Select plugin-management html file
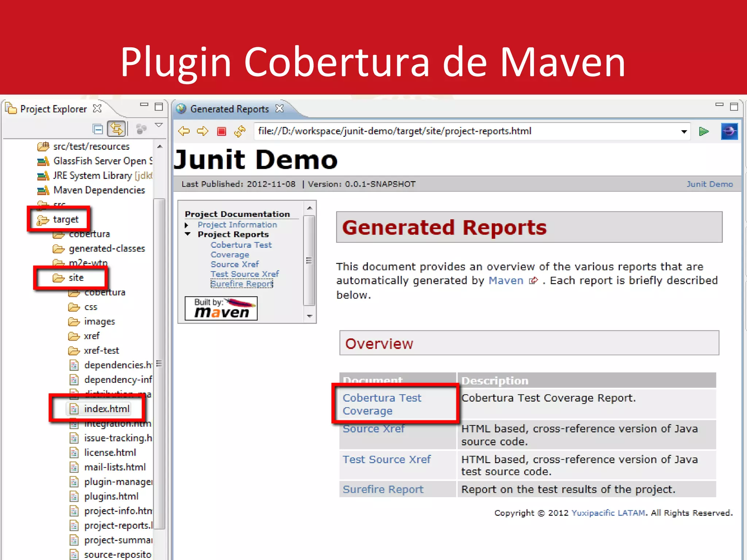The height and width of the screenshot is (560, 747). coord(111,482)
